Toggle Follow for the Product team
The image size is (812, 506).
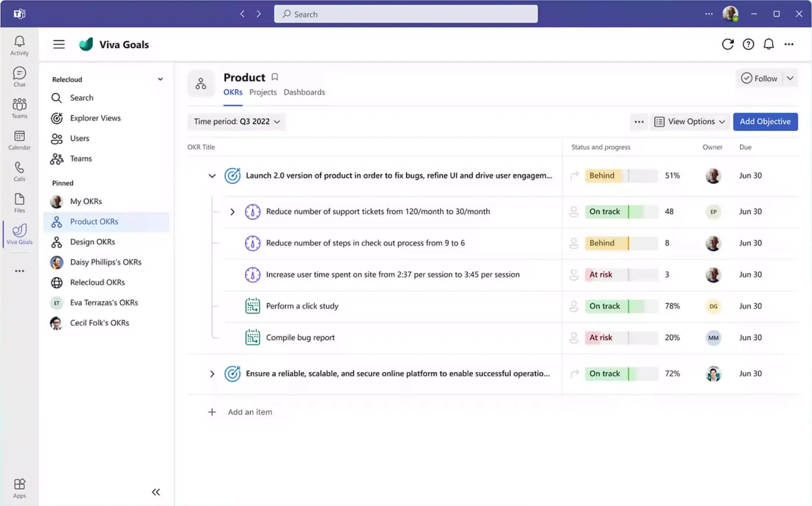click(759, 78)
